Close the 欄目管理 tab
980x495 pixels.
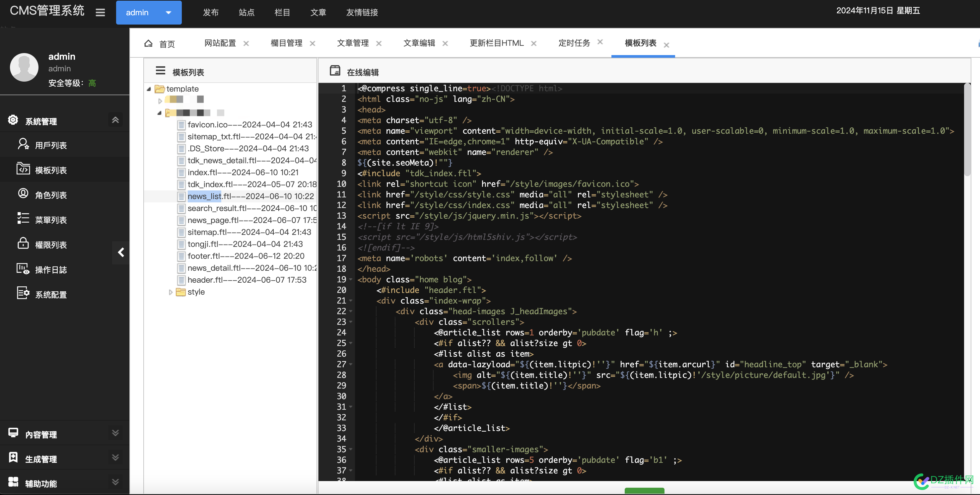pyautogui.click(x=312, y=43)
